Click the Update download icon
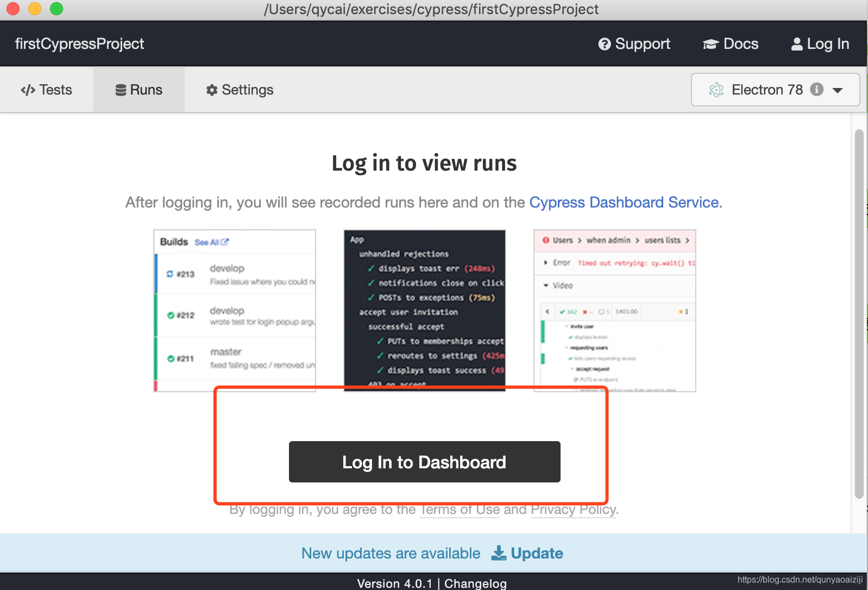Screen dimensions: 868x590 pos(499,553)
